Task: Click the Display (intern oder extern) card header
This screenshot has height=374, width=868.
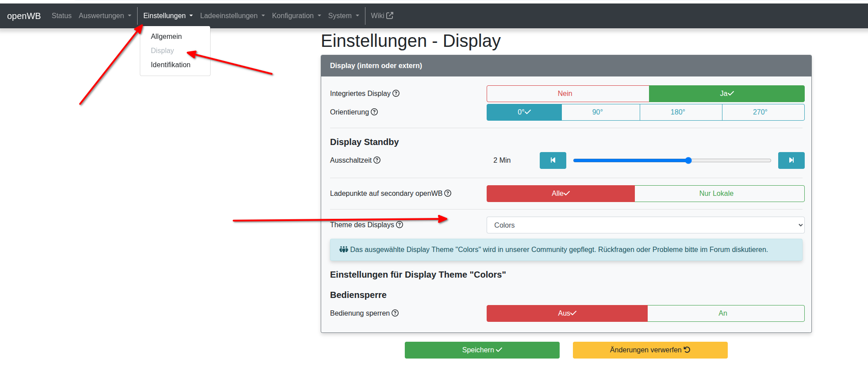Action: pos(566,66)
